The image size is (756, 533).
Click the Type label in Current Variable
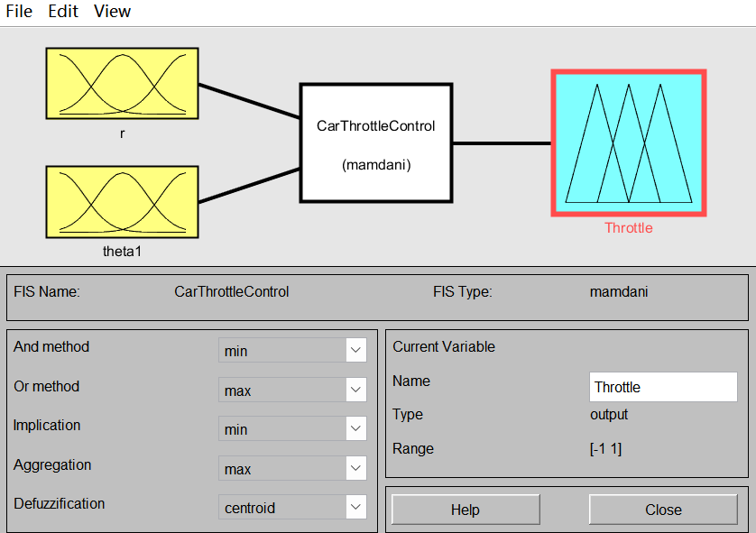408,415
